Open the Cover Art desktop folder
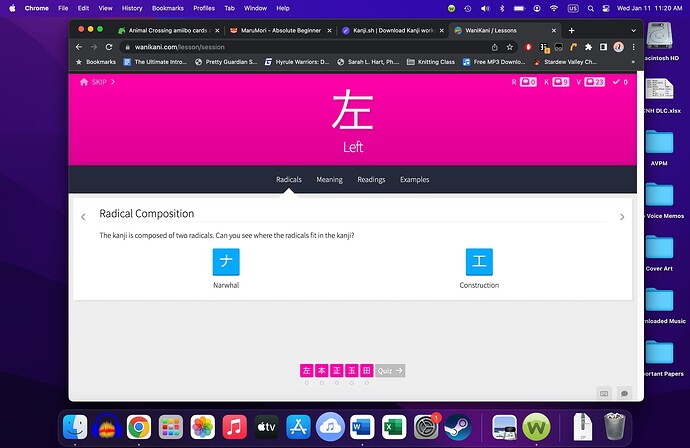 [659, 253]
